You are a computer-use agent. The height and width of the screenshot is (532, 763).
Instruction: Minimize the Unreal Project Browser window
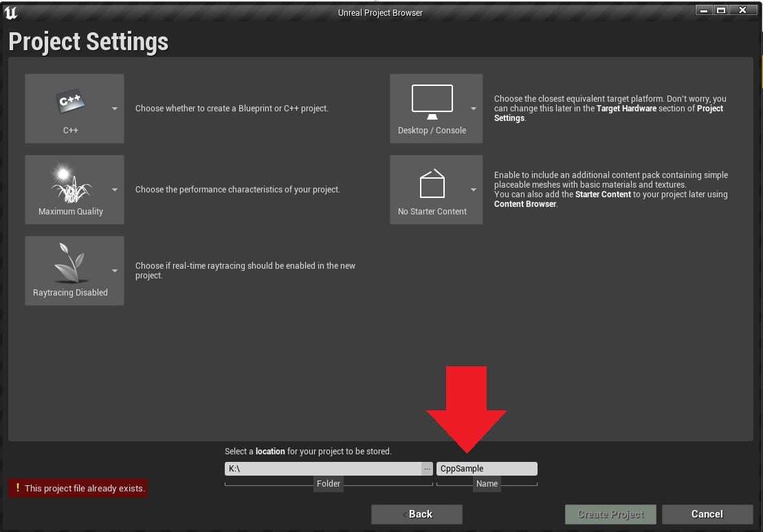pos(704,10)
